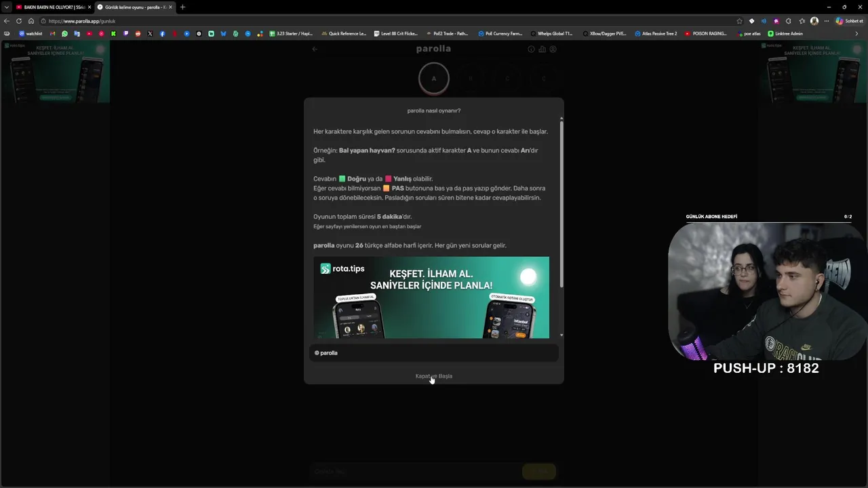Expand the bookmarks overflow chevron
The width and height of the screenshot is (868, 488).
(856, 33)
